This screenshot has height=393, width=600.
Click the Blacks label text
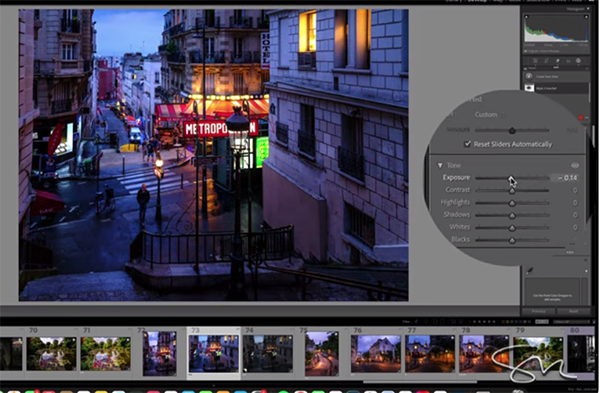(x=460, y=240)
